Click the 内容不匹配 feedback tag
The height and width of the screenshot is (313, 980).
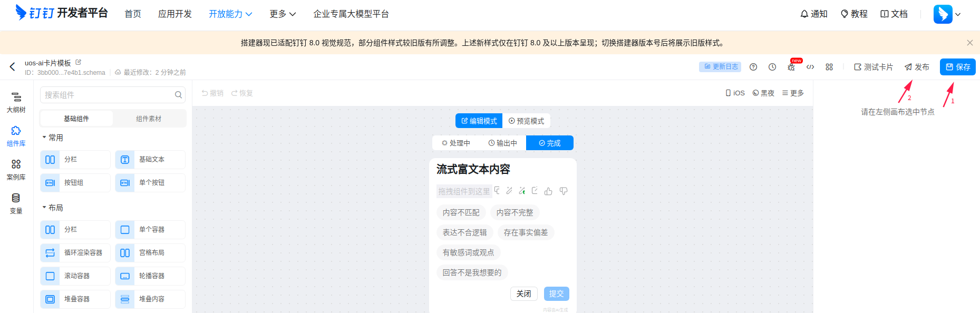(x=461, y=212)
